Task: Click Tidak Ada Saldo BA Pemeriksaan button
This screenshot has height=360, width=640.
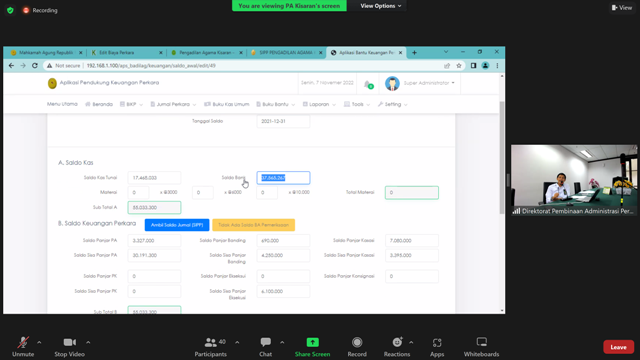Action: click(x=253, y=225)
